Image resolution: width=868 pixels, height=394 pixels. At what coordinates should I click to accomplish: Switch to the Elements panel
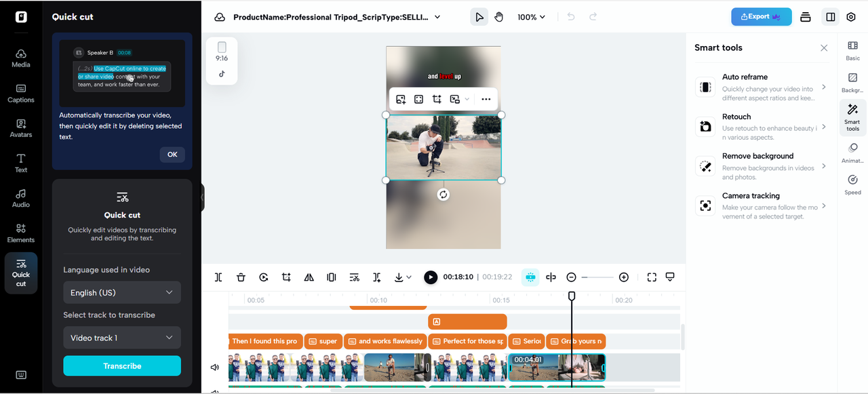point(20,234)
